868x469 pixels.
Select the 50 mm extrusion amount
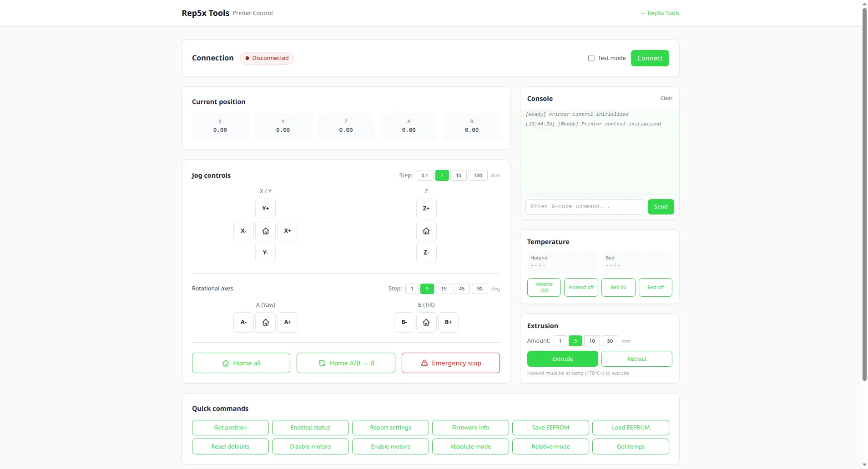[610, 340]
